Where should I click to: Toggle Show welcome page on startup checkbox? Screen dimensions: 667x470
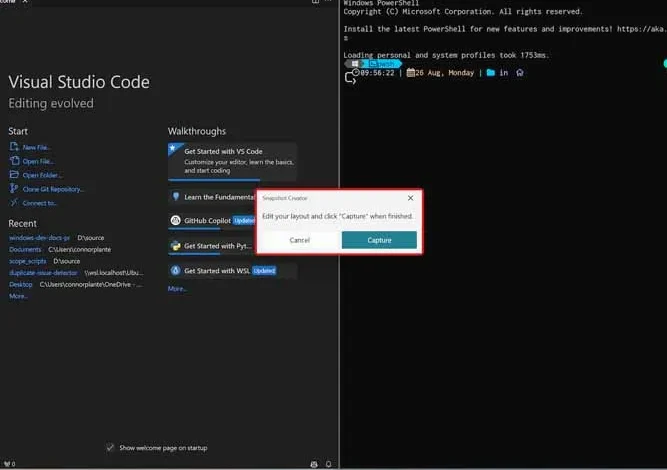(110, 447)
